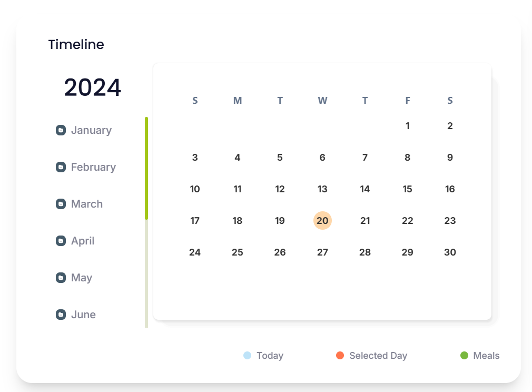Choose day 1 in the calendar
Viewport: 532px width, 392px height.
click(x=408, y=126)
